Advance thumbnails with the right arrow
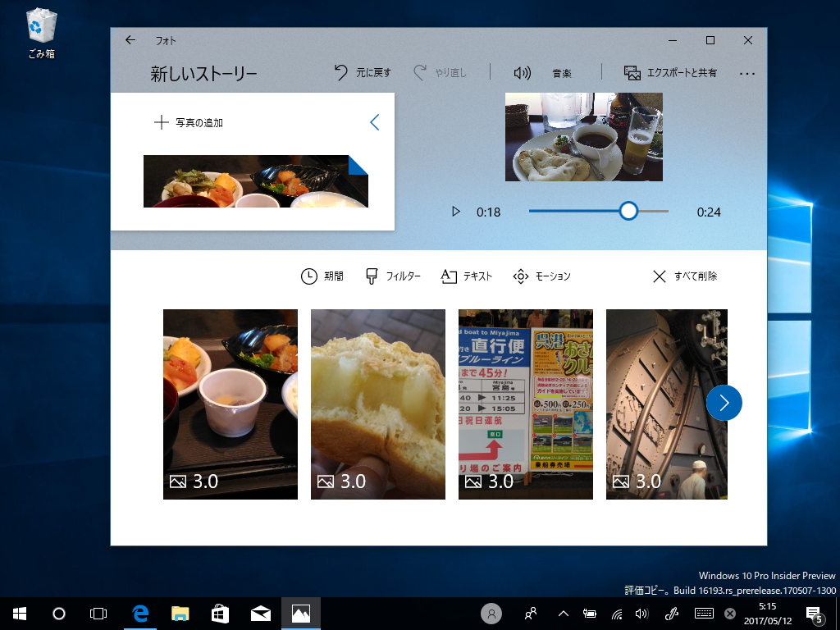Viewport: 840px width, 630px height. (x=724, y=403)
